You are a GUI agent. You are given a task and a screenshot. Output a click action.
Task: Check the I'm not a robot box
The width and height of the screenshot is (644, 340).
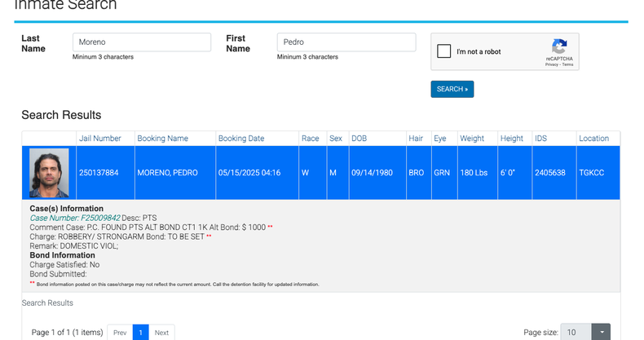click(443, 51)
